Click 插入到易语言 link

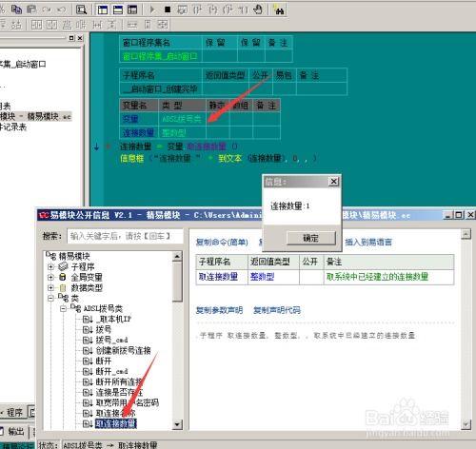click(x=368, y=243)
